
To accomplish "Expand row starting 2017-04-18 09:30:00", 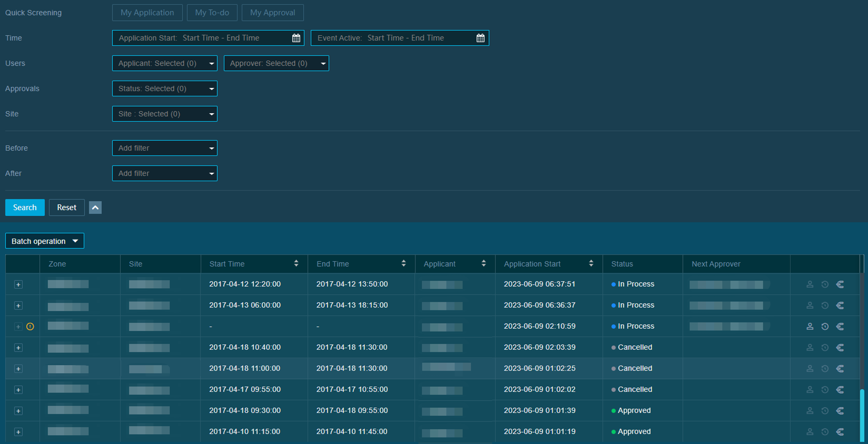I will click(19, 411).
